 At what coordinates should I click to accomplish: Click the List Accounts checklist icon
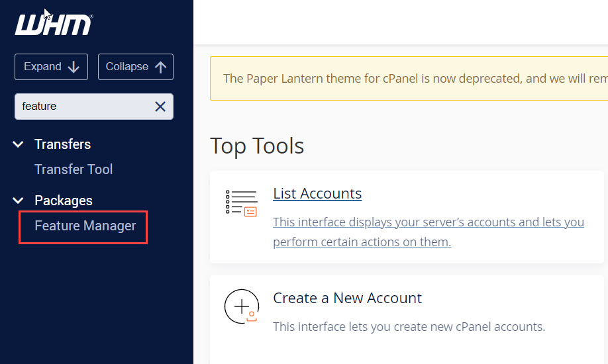pos(241,203)
